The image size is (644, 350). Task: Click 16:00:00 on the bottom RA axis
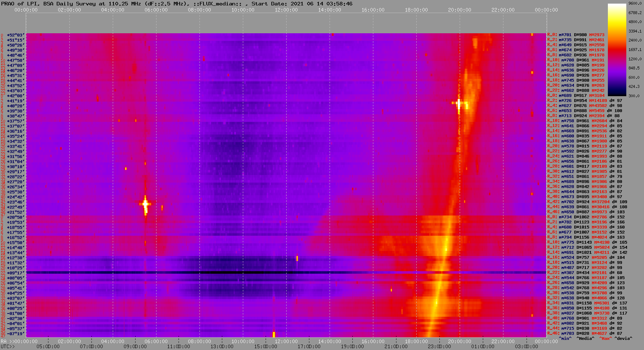[x=373, y=342]
